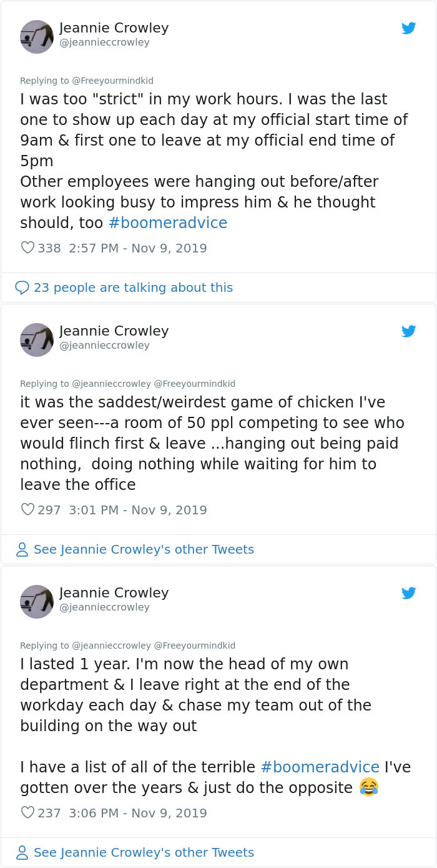Like the tweet about the game of chicken
Screen dimensions: 437x868
(x=27, y=509)
